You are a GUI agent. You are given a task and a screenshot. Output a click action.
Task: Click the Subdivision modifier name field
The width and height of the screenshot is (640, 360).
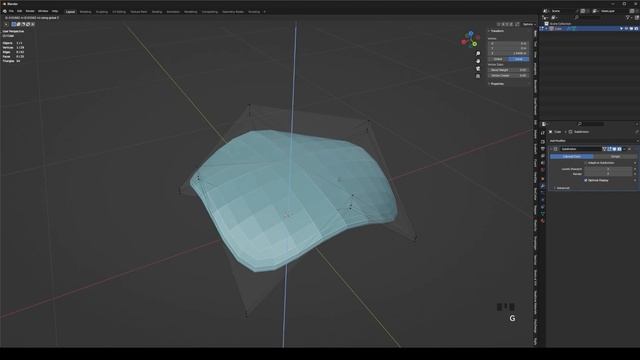pos(581,149)
